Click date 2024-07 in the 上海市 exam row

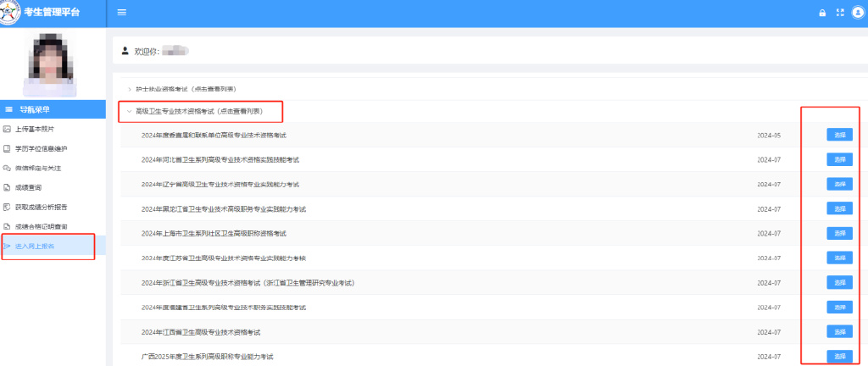pyautogui.click(x=769, y=233)
